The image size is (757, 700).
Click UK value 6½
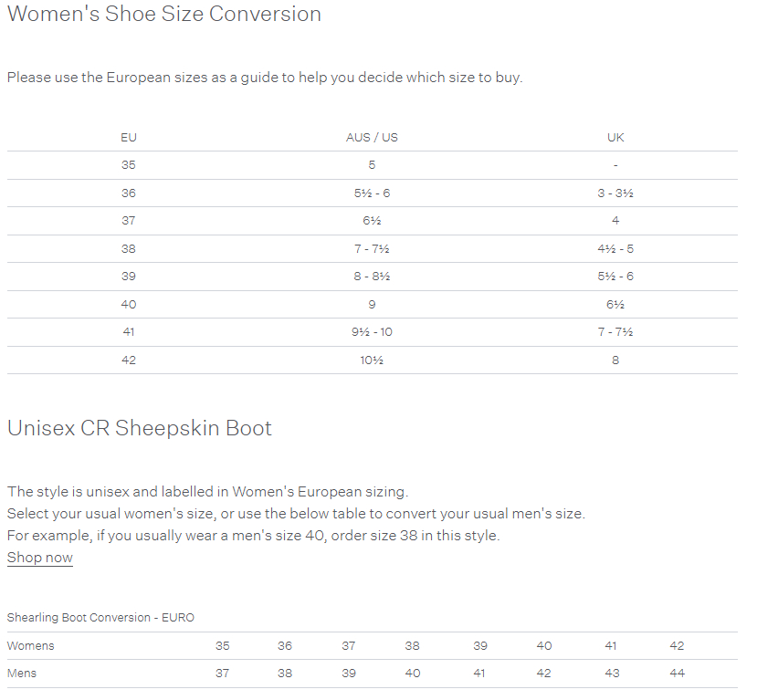click(615, 305)
